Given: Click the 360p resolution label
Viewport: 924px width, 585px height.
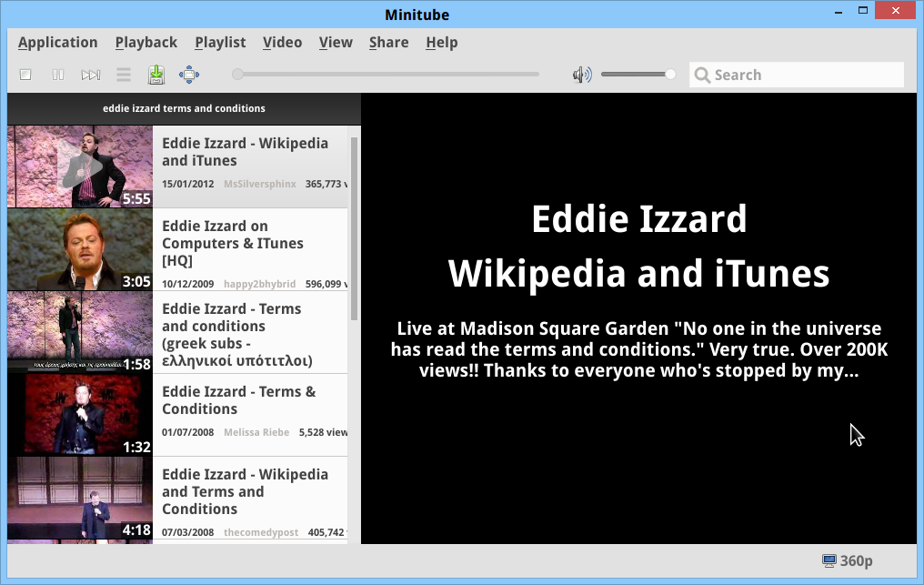Looking at the screenshot, I should click(856, 560).
